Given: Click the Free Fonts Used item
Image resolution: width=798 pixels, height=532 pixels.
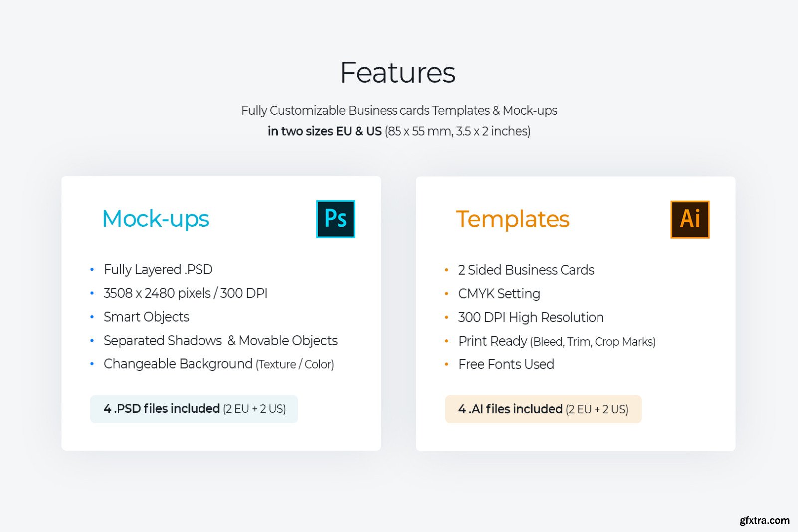Looking at the screenshot, I should (506, 365).
